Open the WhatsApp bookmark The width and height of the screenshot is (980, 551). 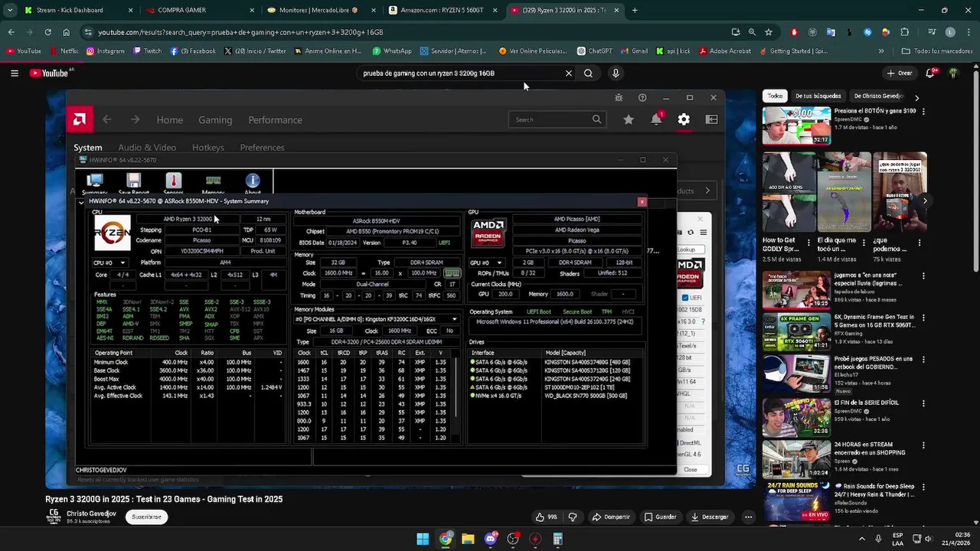tap(392, 51)
